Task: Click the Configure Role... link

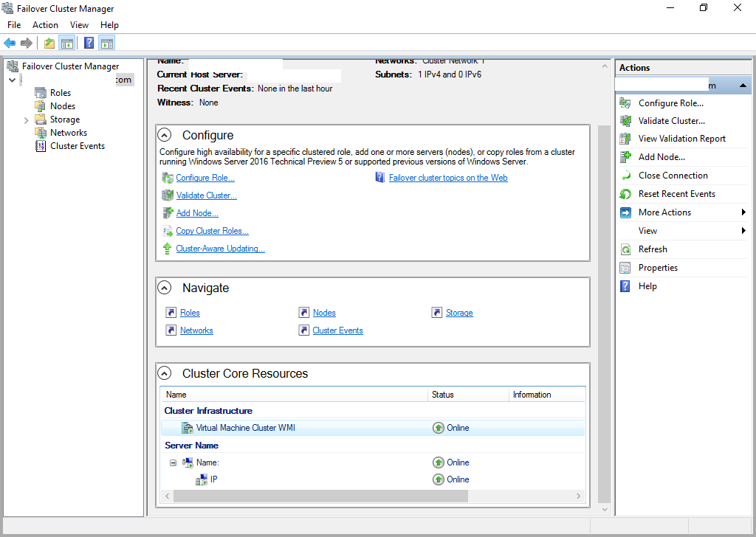Action: [x=205, y=178]
